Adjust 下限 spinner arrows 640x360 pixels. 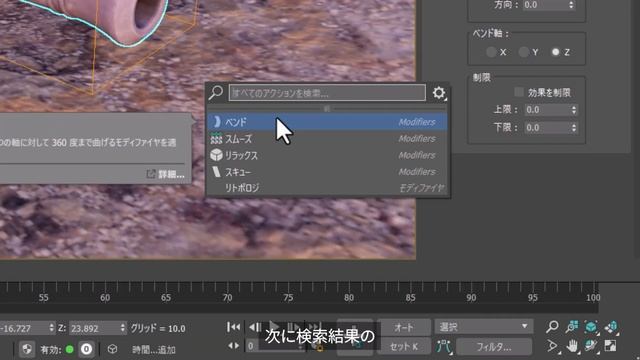click(x=574, y=128)
